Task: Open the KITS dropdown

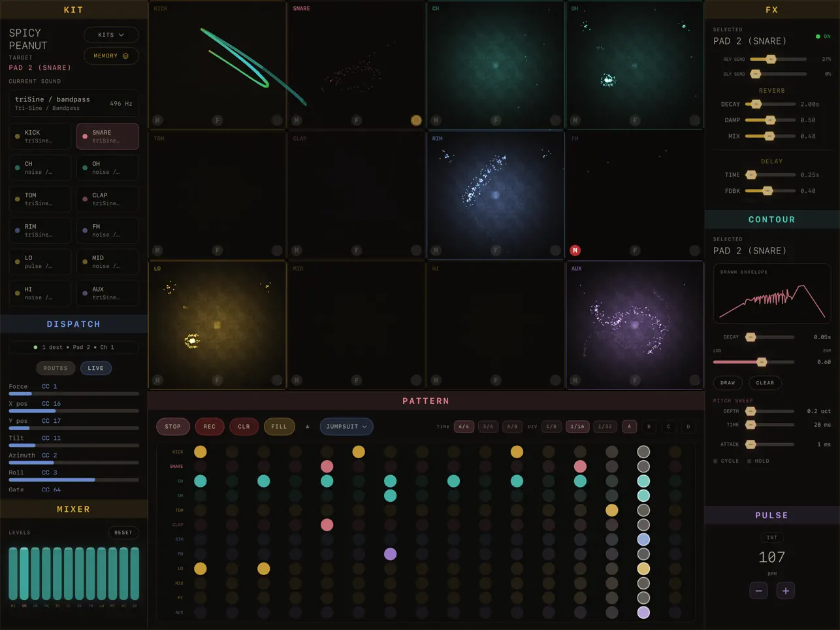Action: pos(111,35)
